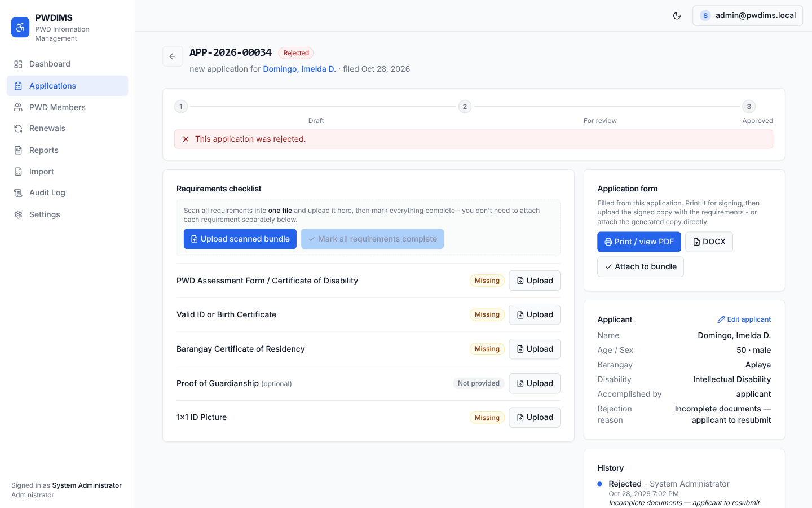
Task: Click the file icon on the DOCX button
Action: pyautogui.click(x=696, y=242)
